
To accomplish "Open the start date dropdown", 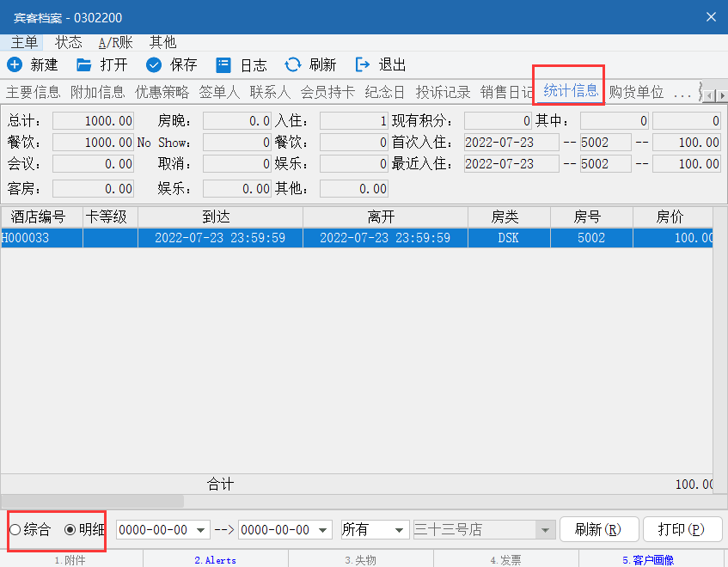I will pyautogui.click(x=200, y=530).
